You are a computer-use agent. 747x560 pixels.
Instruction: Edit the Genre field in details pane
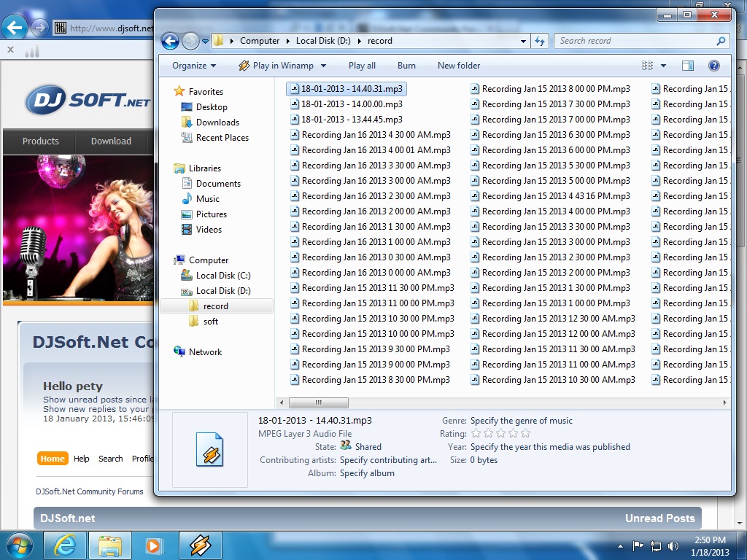[x=521, y=421]
